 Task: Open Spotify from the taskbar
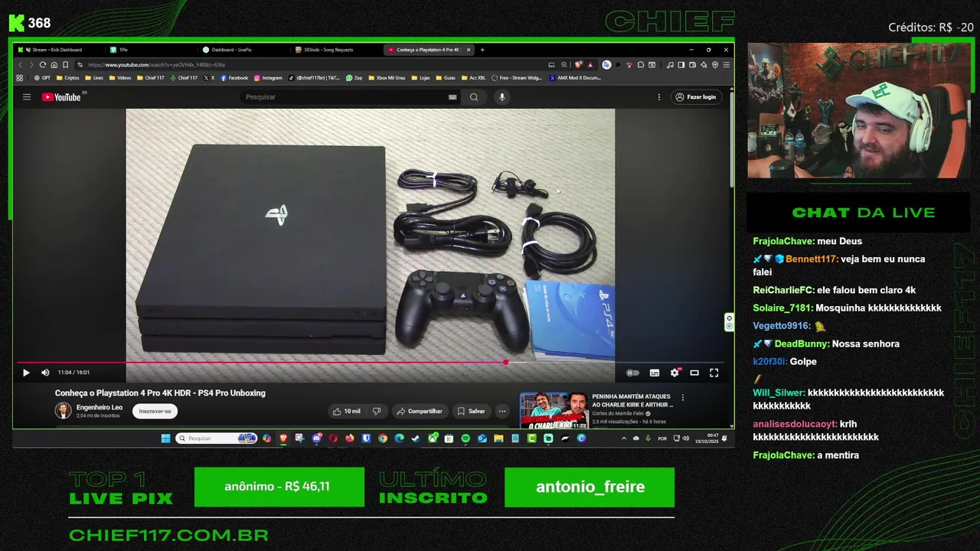point(465,439)
